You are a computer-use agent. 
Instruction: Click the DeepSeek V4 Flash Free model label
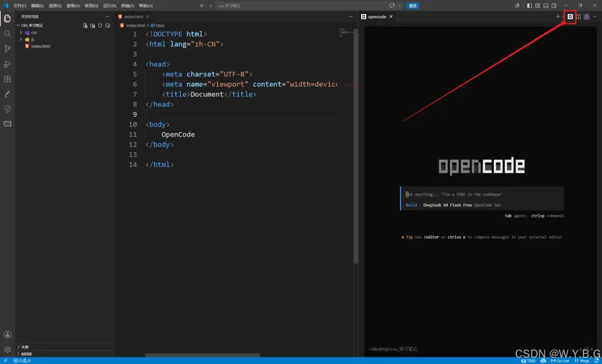[x=447, y=205]
